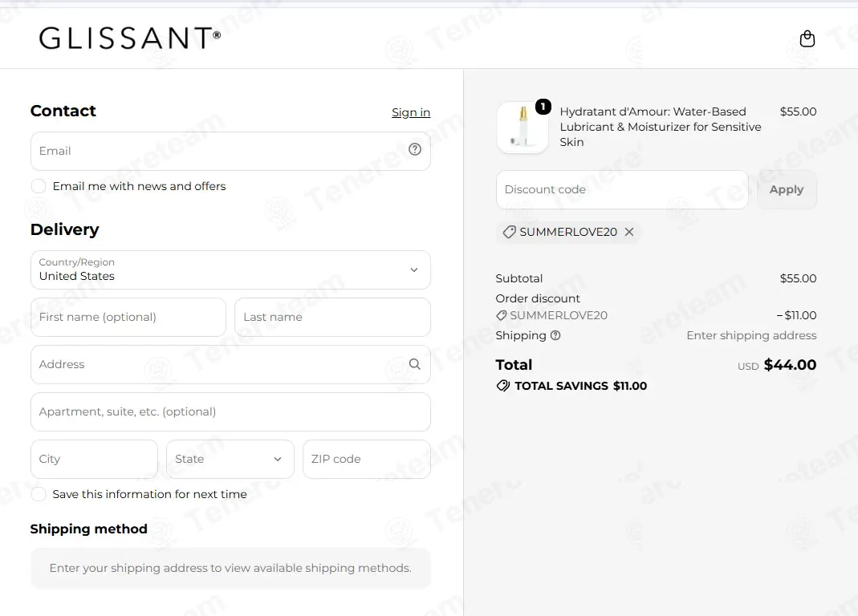The image size is (858, 616).
Task: Check Save this information for next time
Action: 39,494
